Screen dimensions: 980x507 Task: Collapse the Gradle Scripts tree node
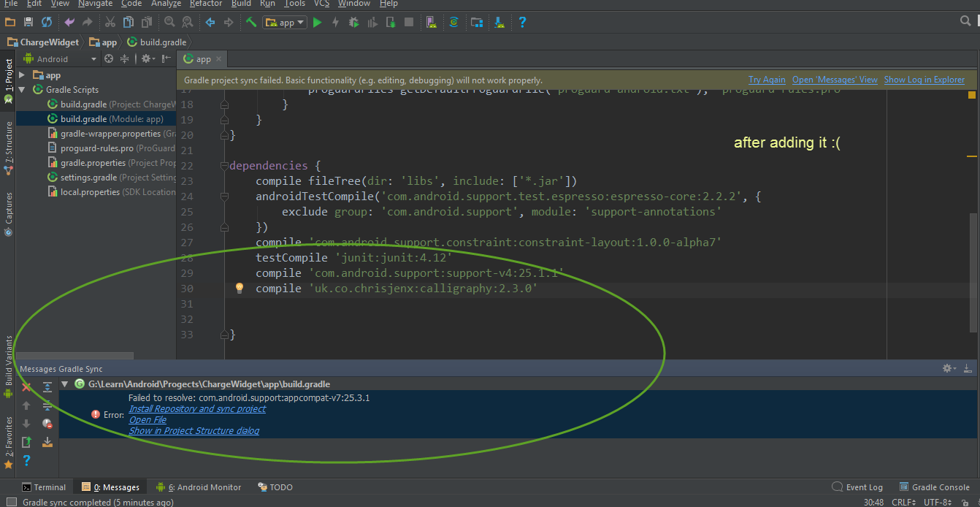coord(22,90)
